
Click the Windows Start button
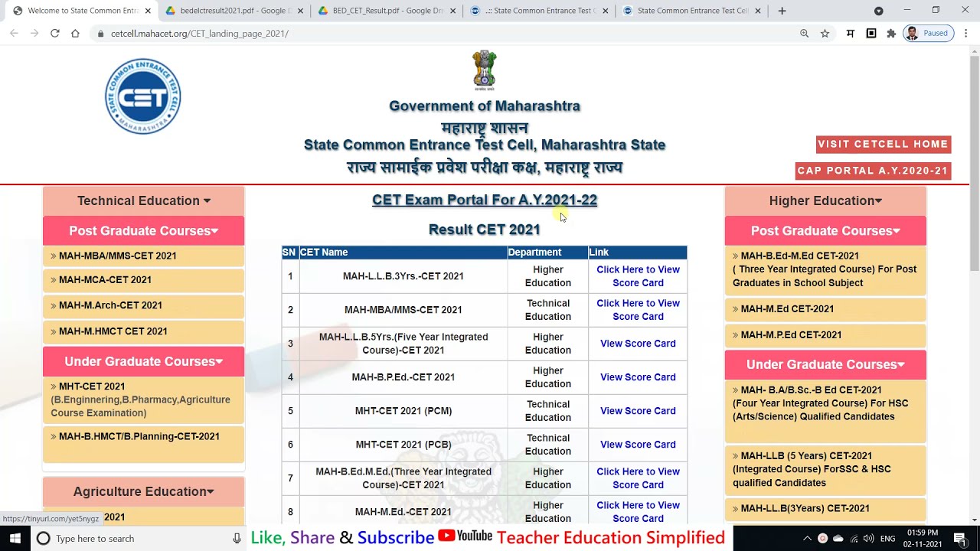coord(15,539)
